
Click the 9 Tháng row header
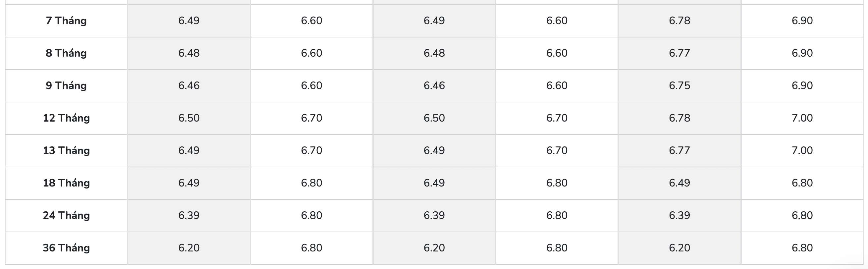point(66,85)
